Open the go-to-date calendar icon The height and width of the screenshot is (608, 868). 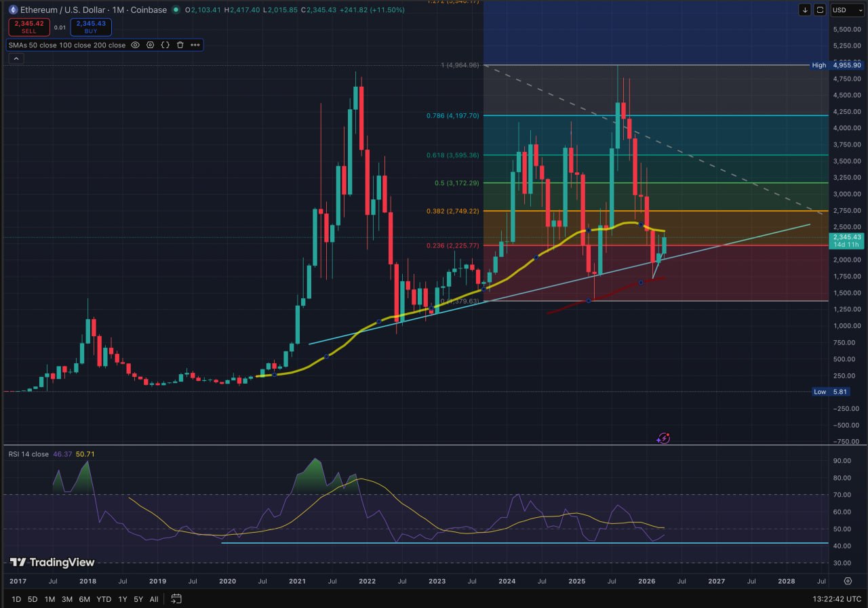pos(176,599)
